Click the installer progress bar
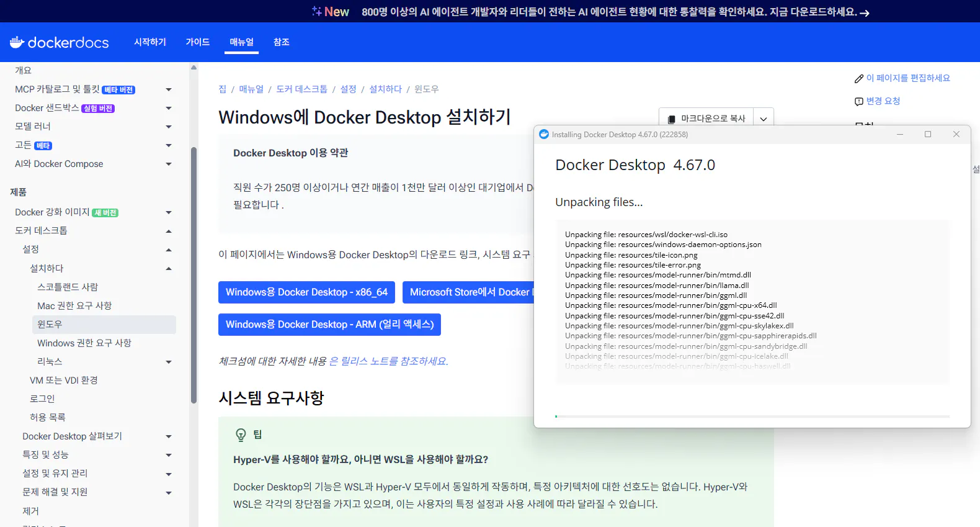This screenshot has width=980, height=527. click(752, 417)
